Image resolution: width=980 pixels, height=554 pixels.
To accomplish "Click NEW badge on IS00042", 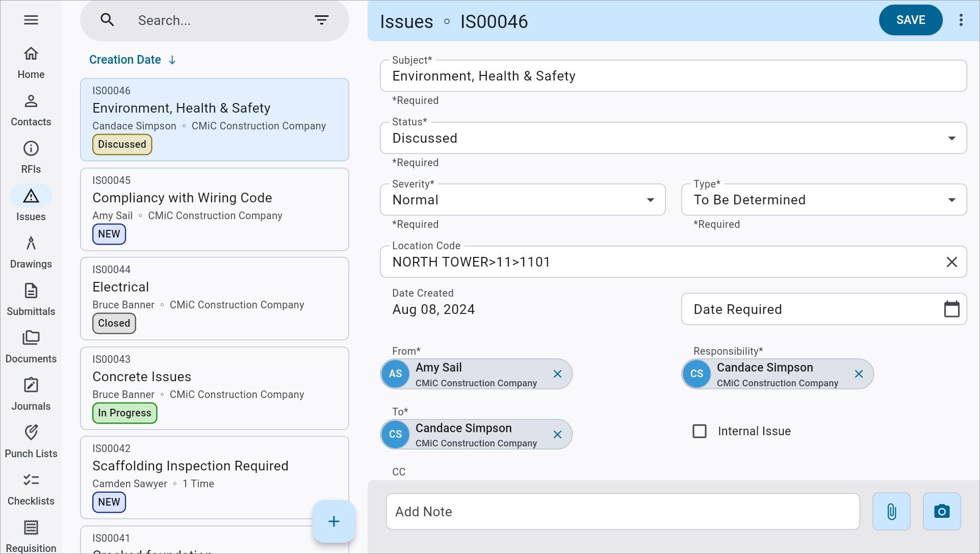I will pos(109,502).
